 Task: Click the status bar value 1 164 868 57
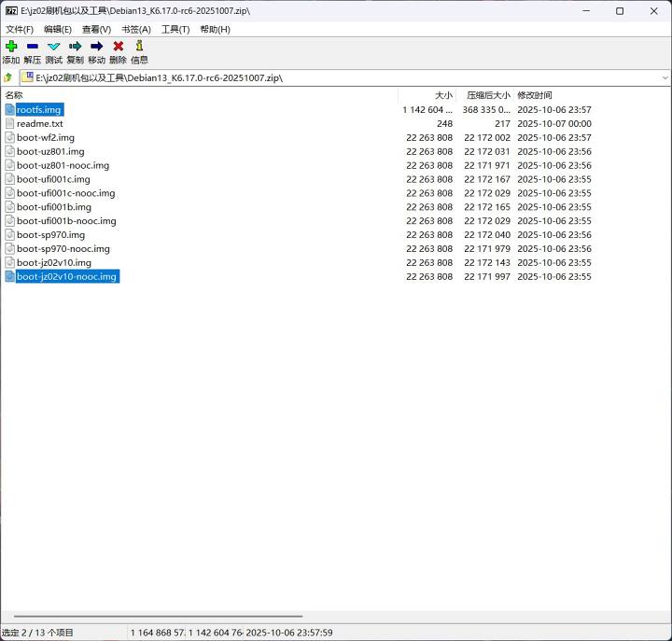tap(158, 633)
